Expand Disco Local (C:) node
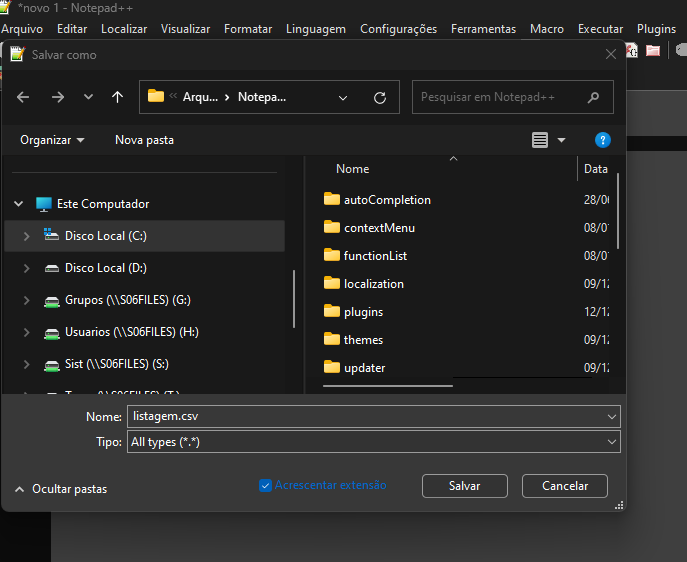This screenshot has height=562, width=687. point(26,236)
